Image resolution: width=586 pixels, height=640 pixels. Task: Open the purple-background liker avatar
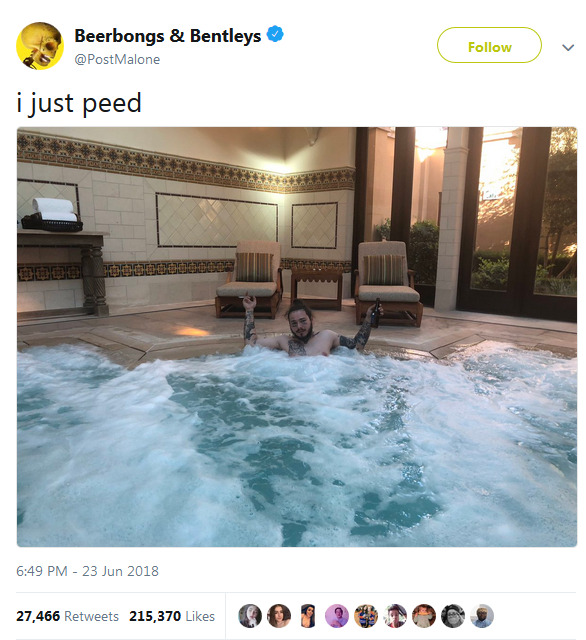[x=337, y=616]
